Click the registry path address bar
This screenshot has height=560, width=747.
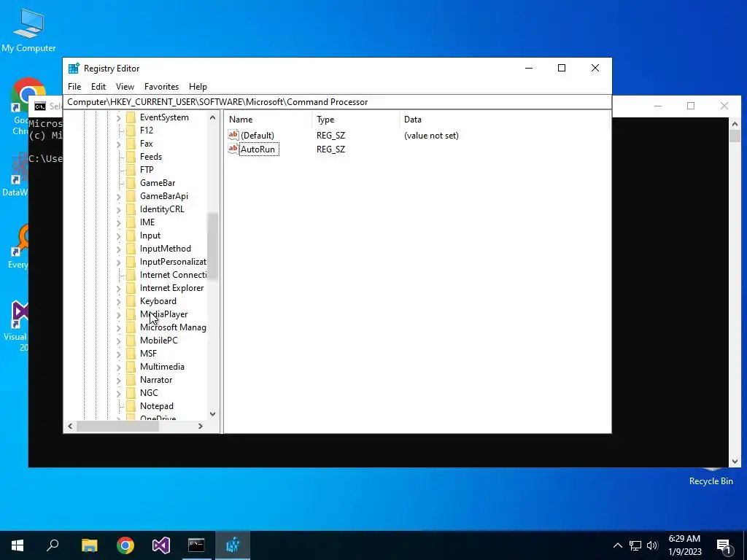tap(337, 102)
